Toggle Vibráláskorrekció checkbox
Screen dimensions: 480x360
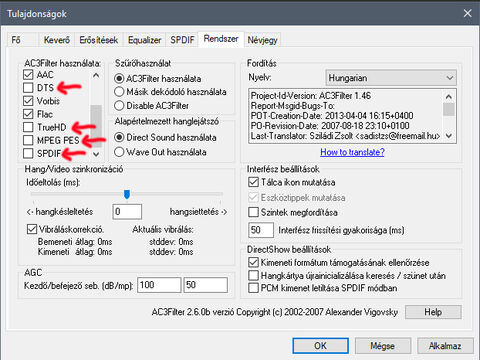click(32, 229)
